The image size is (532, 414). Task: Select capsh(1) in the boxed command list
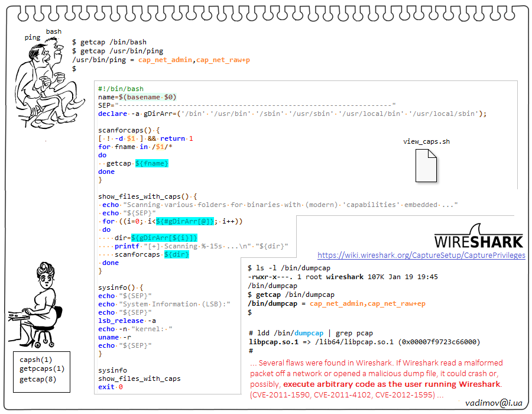pos(36,360)
